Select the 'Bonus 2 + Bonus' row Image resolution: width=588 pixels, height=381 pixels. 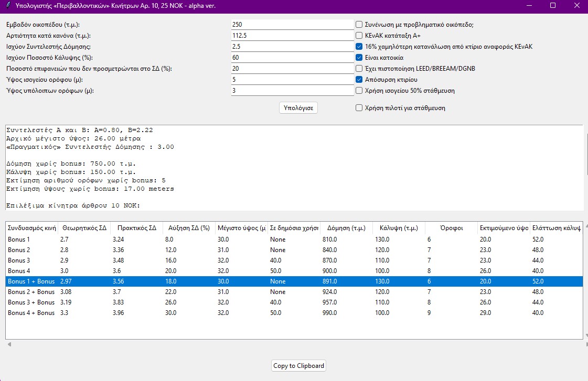coord(294,292)
